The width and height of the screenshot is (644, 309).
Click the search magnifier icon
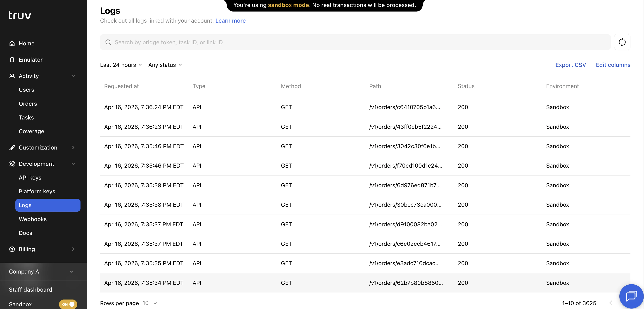[108, 42]
